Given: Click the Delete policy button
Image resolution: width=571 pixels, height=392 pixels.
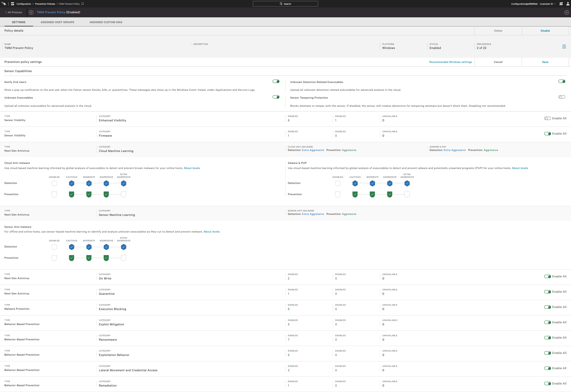Looking at the screenshot, I should (x=498, y=31).
